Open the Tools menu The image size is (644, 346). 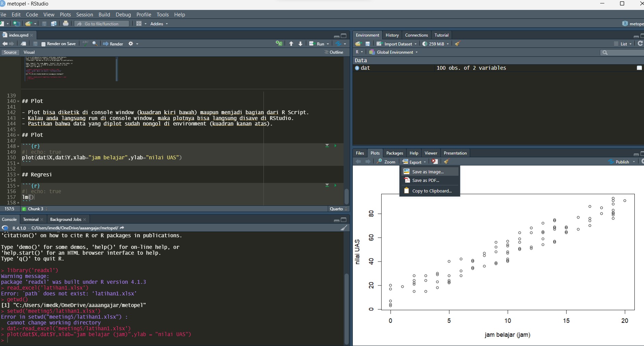(163, 14)
